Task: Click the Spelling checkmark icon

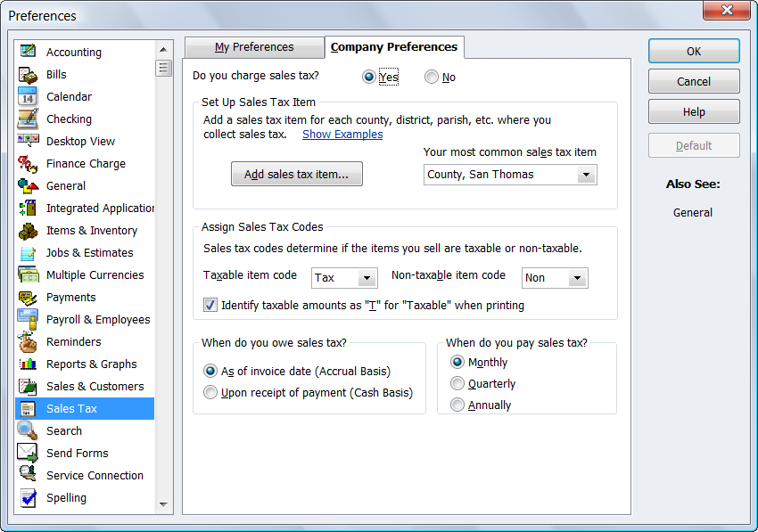Action: tap(28, 497)
